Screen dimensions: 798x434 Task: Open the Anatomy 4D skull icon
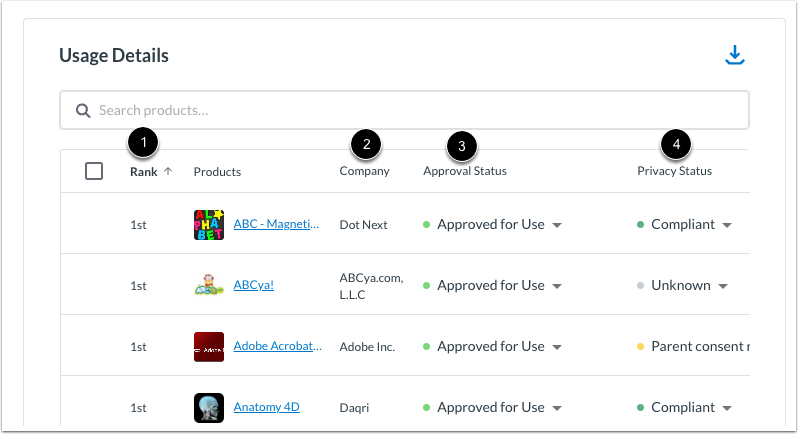209,408
